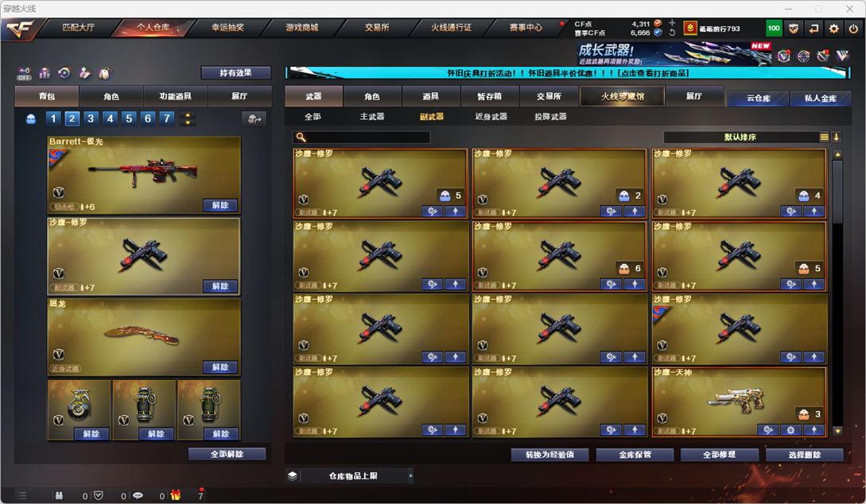
Task: Click the 转换为经验值 button
Action: click(x=550, y=455)
